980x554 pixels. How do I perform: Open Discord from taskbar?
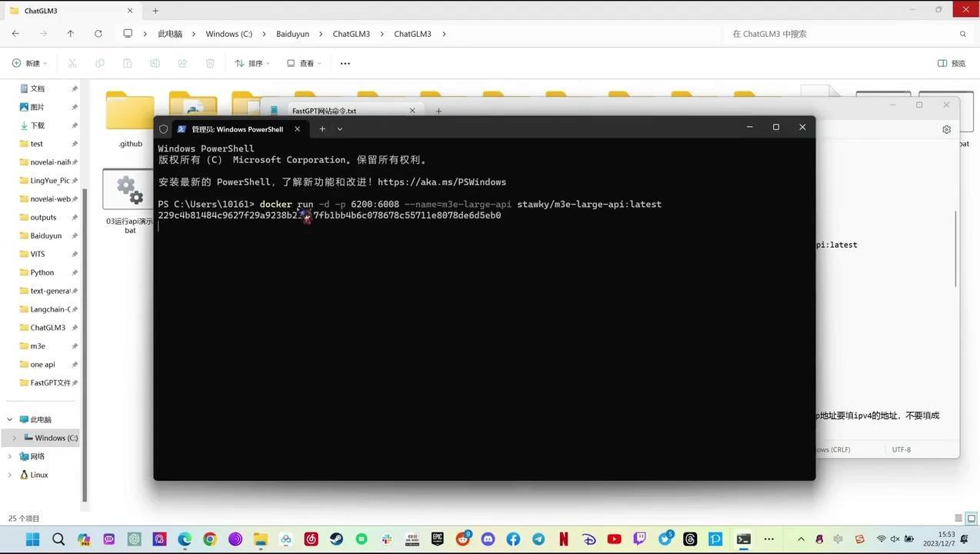[488, 539]
